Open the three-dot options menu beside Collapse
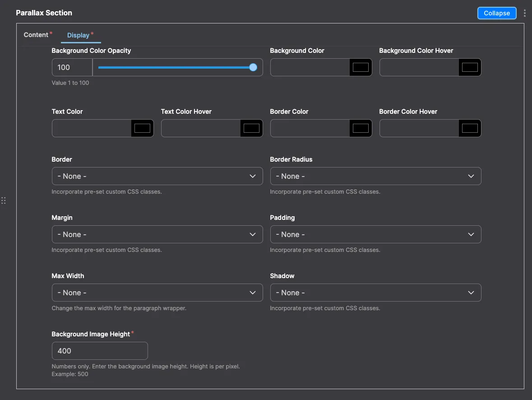The height and width of the screenshot is (400, 532). (524, 13)
